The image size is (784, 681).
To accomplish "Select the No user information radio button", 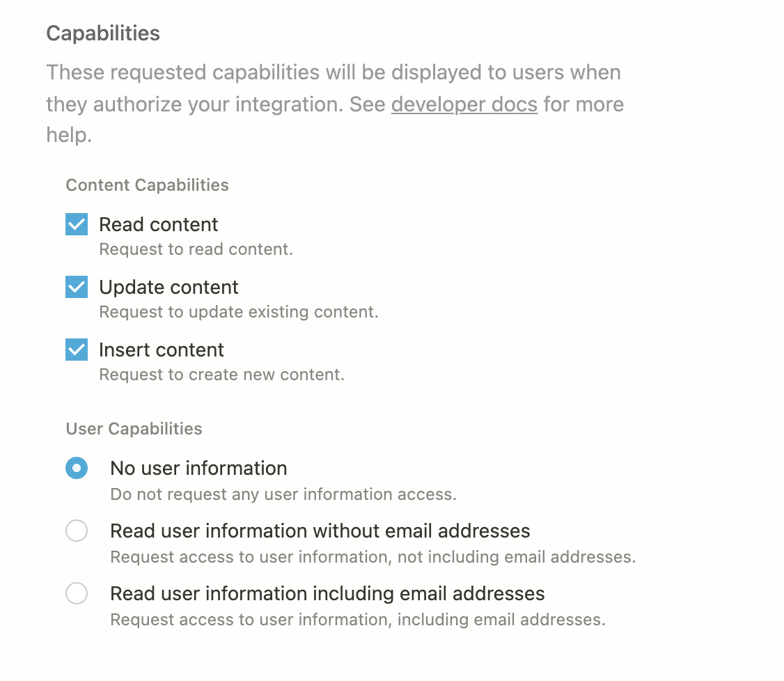I will point(77,468).
